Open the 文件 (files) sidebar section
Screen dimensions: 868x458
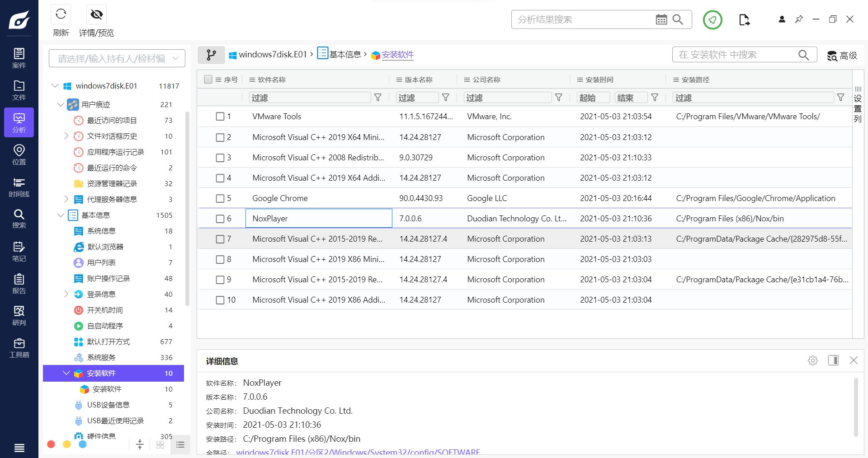click(x=19, y=90)
